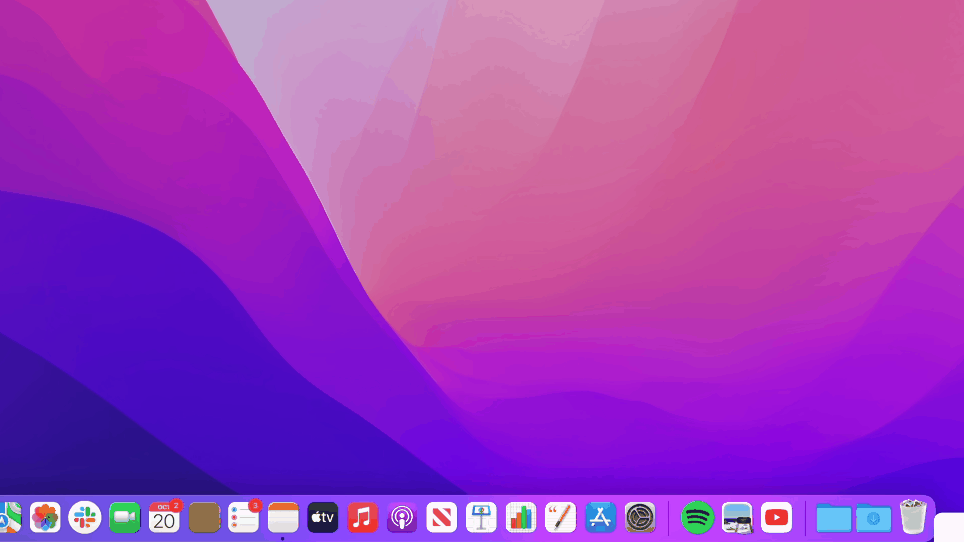964x542 pixels.
Task: Open the YouTube app in the Dock
Action: [776, 517]
